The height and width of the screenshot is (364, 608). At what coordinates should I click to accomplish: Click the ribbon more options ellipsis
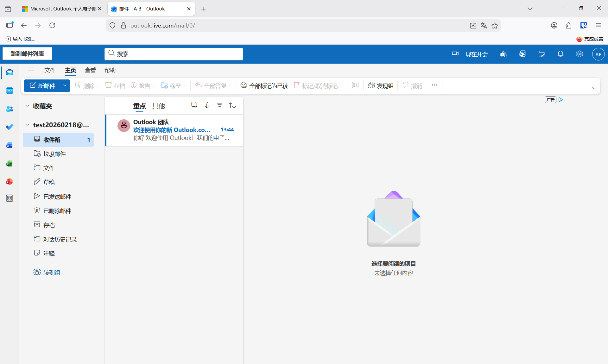click(434, 85)
